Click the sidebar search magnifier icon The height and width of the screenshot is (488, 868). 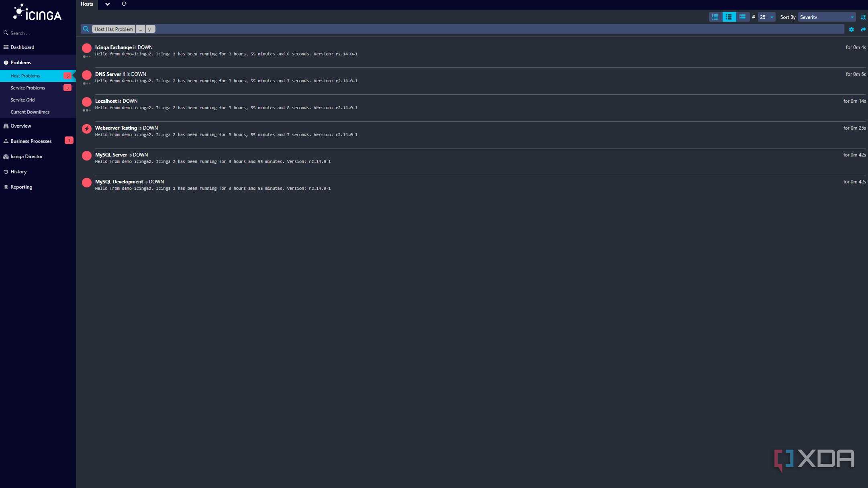[x=6, y=33]
